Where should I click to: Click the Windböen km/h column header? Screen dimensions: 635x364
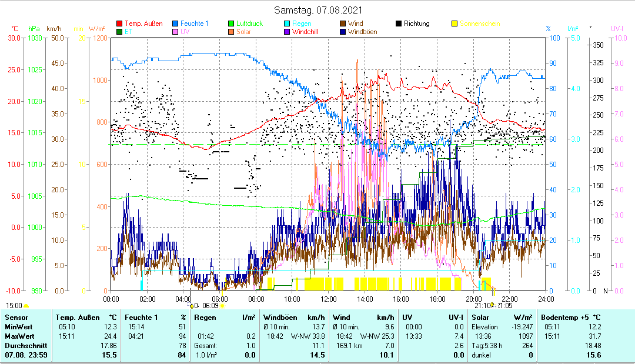tap(293, 318)
